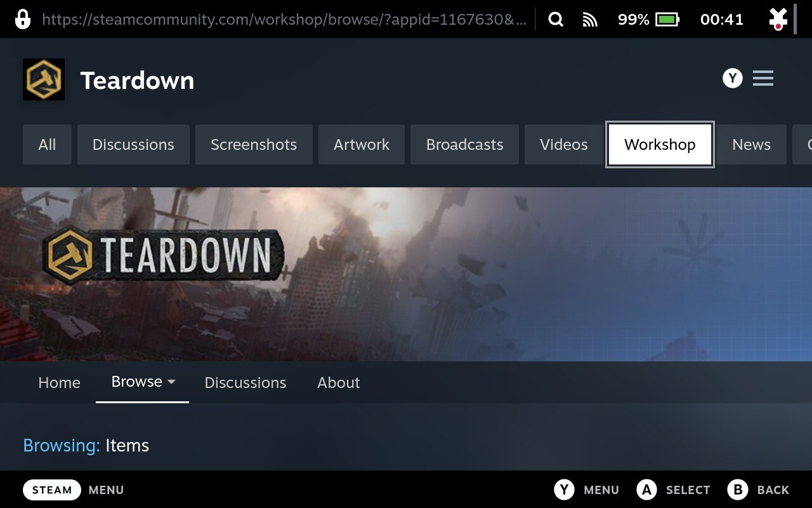Image resolution: width=812 pixels, height=508 pixels.
Task: Click the Teardown hammer app icon
Action: 44,79
